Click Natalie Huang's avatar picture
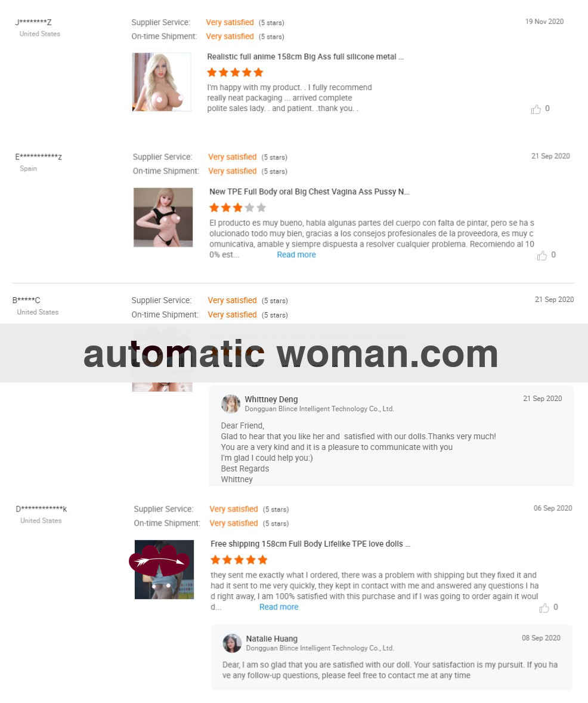This screenshot has height=703, width=588. [232, 643]
